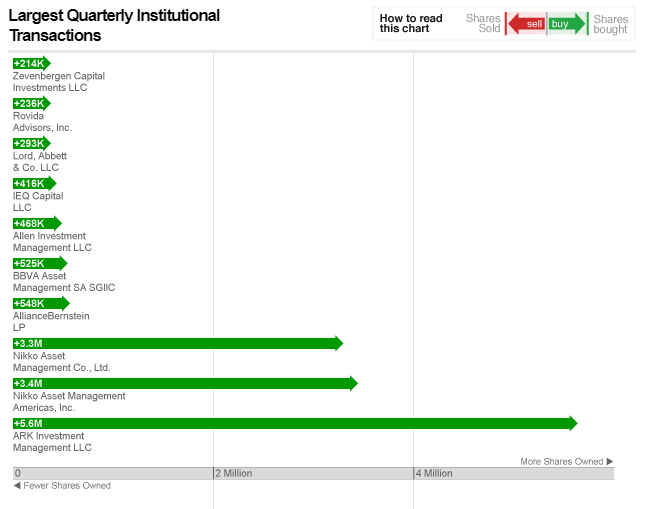This screenshot has height=509, width=645.
Task: Select the +5.6M ARK Investment bar
Action: click(x=295, y=423)
